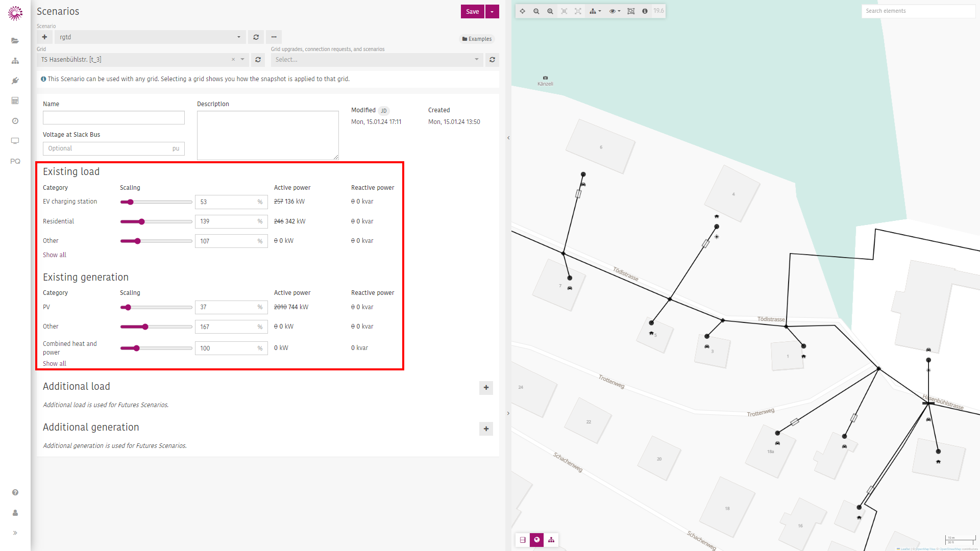
Task: Open the eye visibility dropdown
Action: (615, 11)
